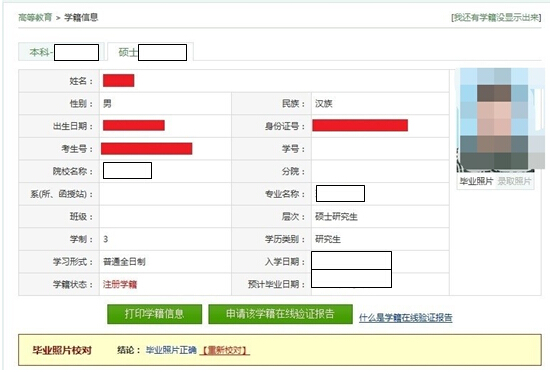Switch to the 硕士 enrollment tab

[x=150, y=52]
